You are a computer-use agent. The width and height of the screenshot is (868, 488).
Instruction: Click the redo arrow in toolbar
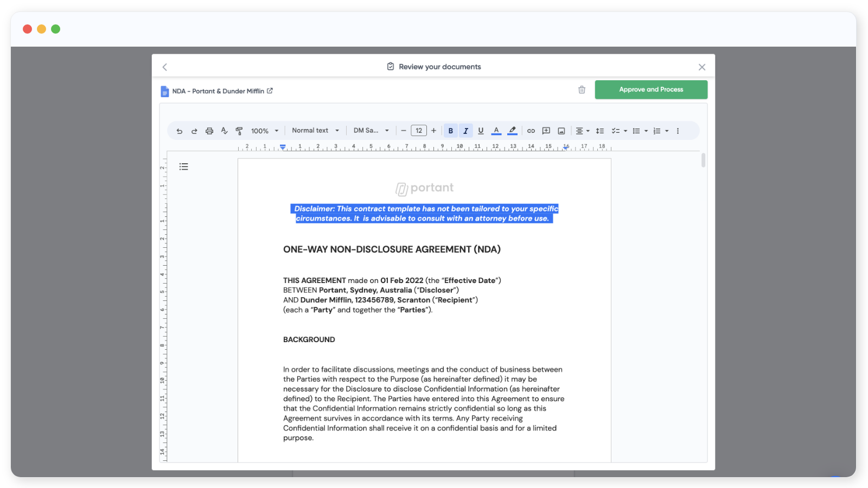[x=194, y=131]
